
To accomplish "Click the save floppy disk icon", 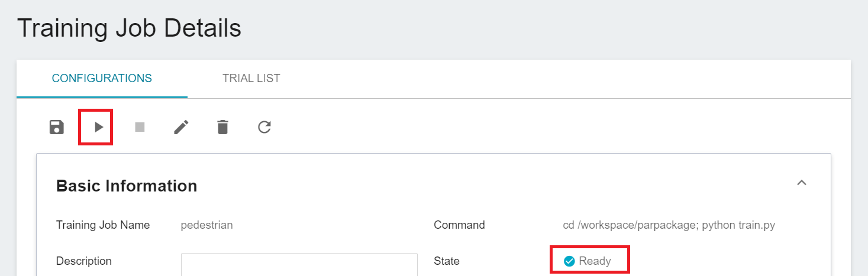I will [x=57, y=127].
